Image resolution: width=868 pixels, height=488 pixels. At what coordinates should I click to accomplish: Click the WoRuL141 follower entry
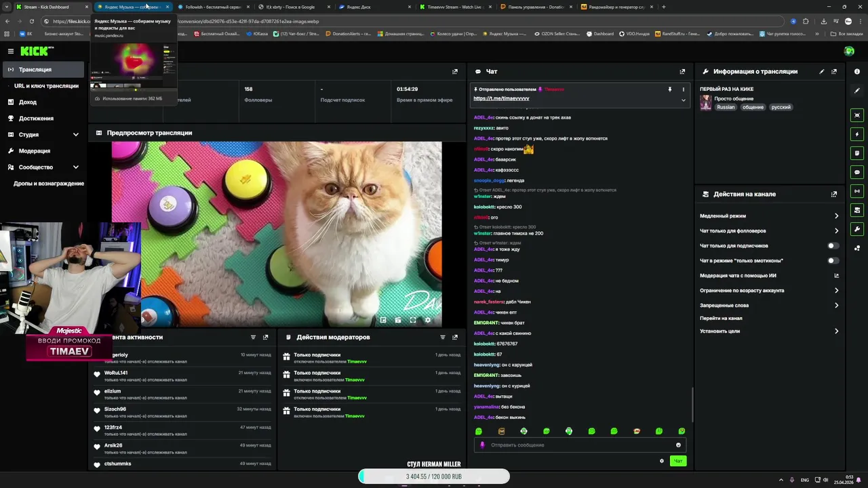[x=183, y=376]
